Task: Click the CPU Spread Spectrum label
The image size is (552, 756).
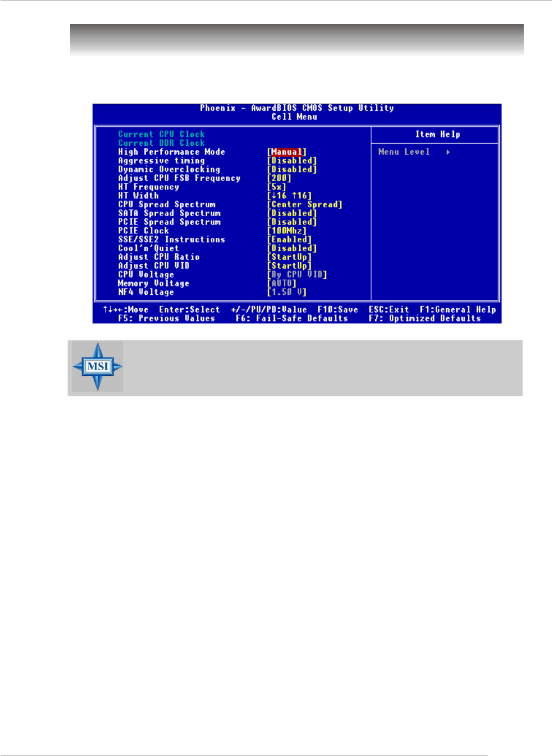Action: pyautogui.click(x=167, y=205)
